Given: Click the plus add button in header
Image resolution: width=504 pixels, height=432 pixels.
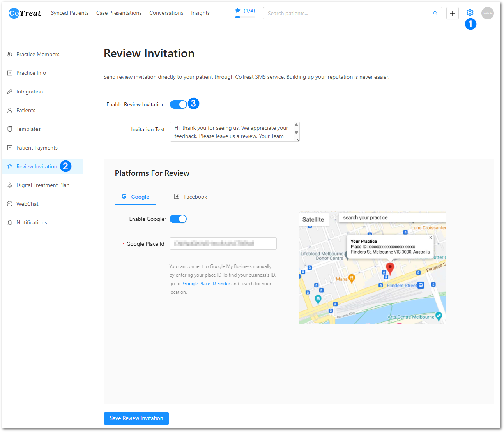Looking at the screenshot, I should (452, 13).
